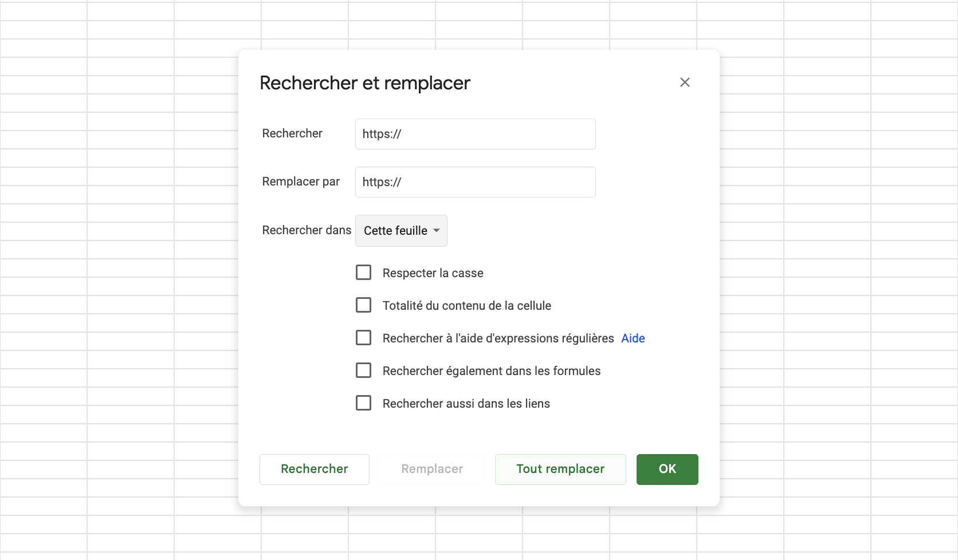The height and width of the screenshot is (560, 958).
Task: Focus the Remplacer par input field
Action: (475, 182)
